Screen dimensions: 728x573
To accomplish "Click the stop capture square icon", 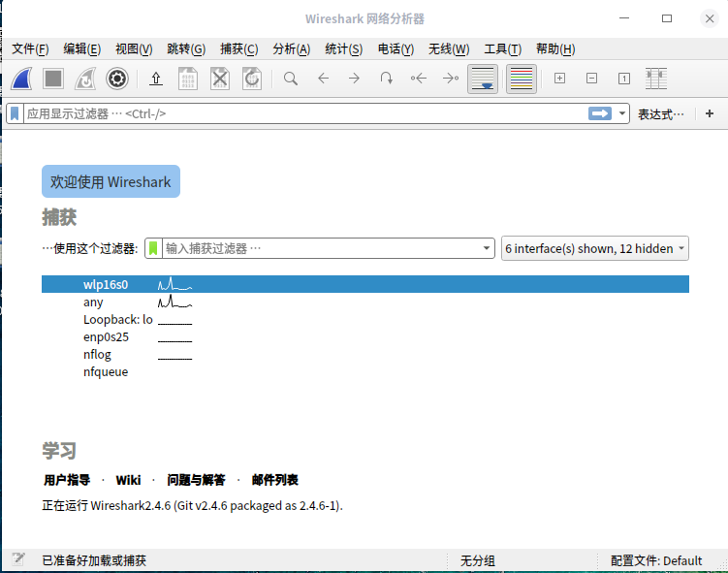I will tap(53, 79).
